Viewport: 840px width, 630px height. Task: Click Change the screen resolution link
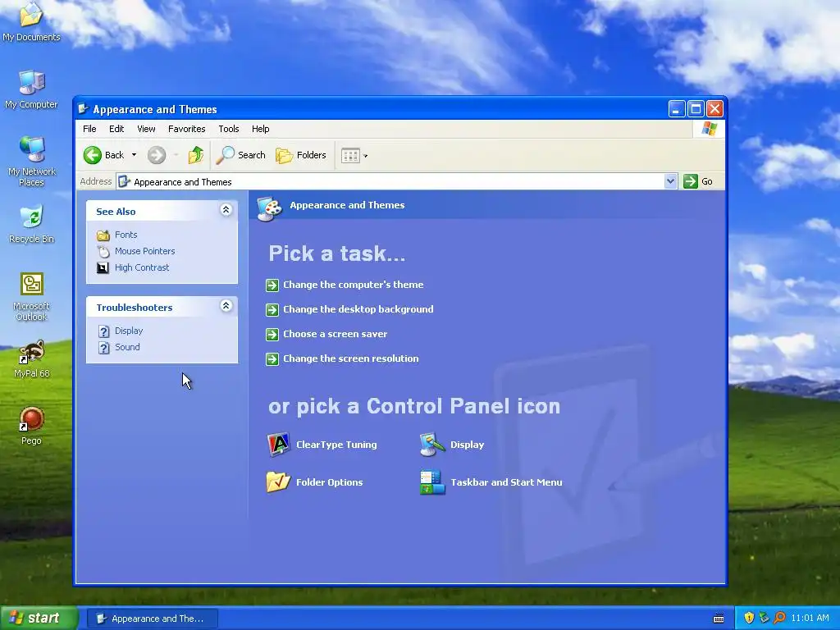point(351,359)
